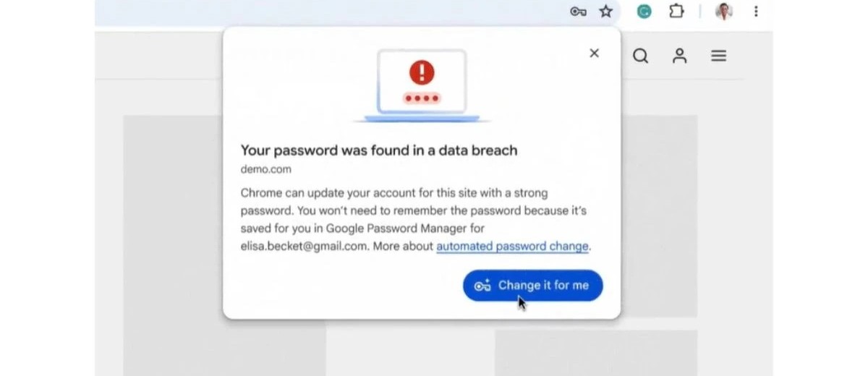Follow the automated password change link
This screenshot has width=868, height=376.
[512, 246]
